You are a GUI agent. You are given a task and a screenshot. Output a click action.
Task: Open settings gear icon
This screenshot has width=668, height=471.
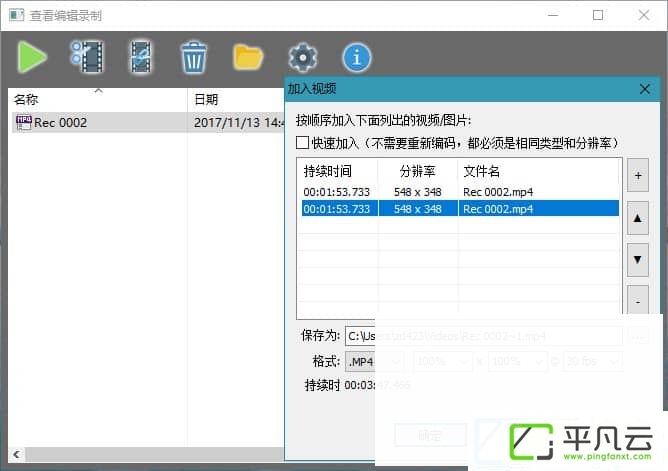pyautogui.click(x=302, y=57)
